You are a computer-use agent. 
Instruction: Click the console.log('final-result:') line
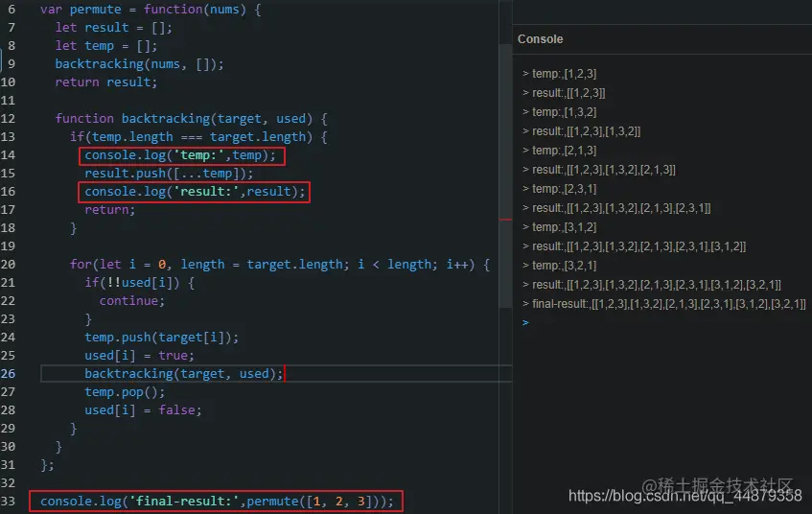(x=217, y=501)
